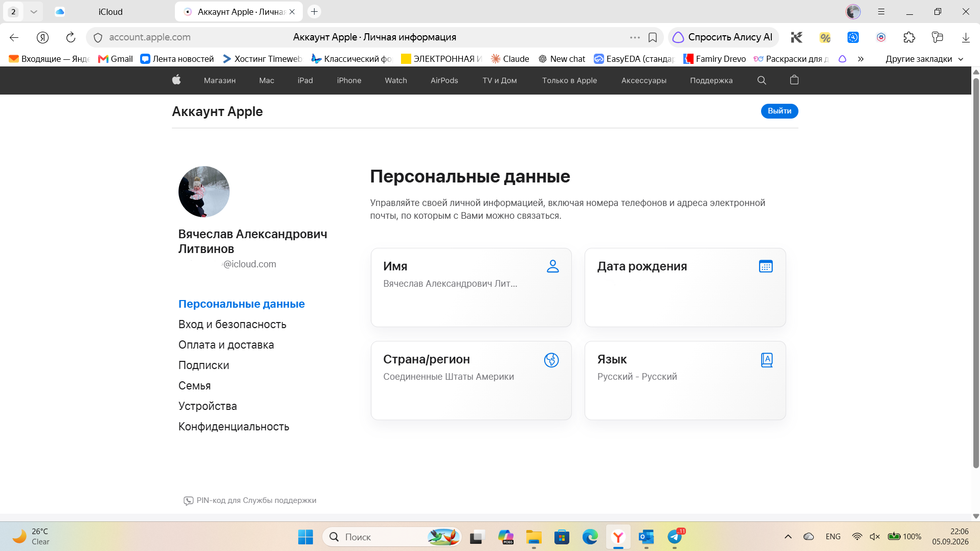Open the page options three-dots menu
This screenshot has height=551, width=980.
coord(635,37)
